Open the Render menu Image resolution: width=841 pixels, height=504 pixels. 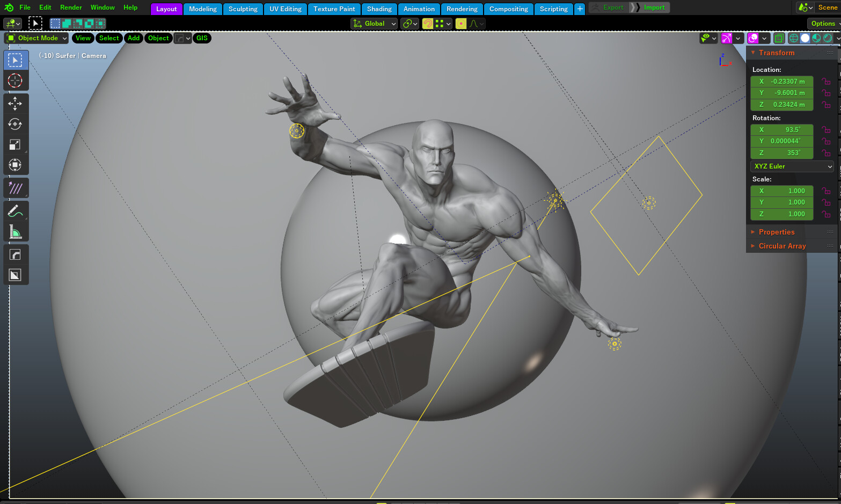[x=71, y=8]
